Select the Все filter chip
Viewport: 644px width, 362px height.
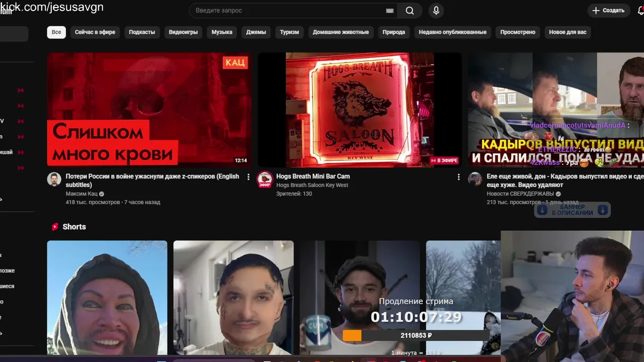[56, 32]
